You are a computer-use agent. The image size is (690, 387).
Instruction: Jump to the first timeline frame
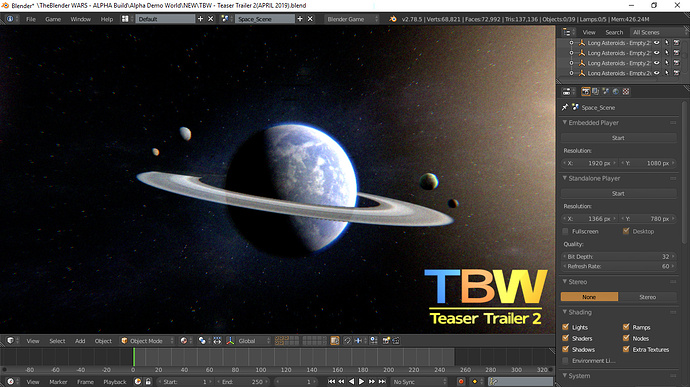331,382
